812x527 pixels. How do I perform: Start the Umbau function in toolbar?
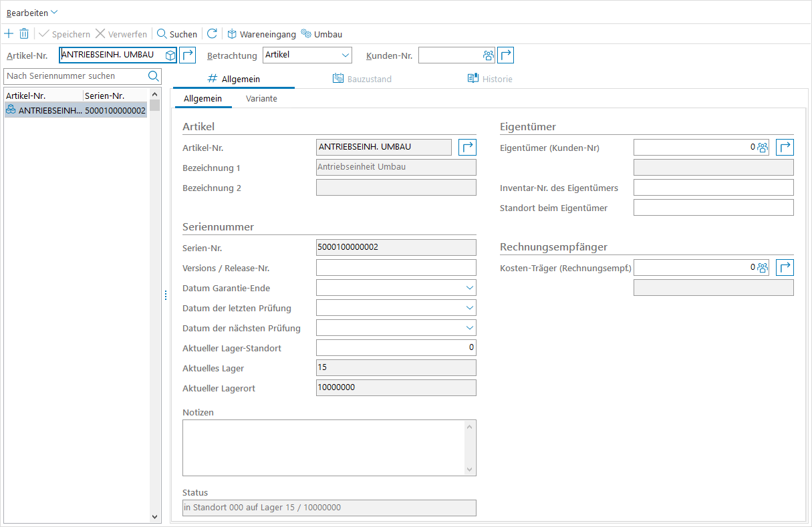pyautogui.click(x=321, y=34)
